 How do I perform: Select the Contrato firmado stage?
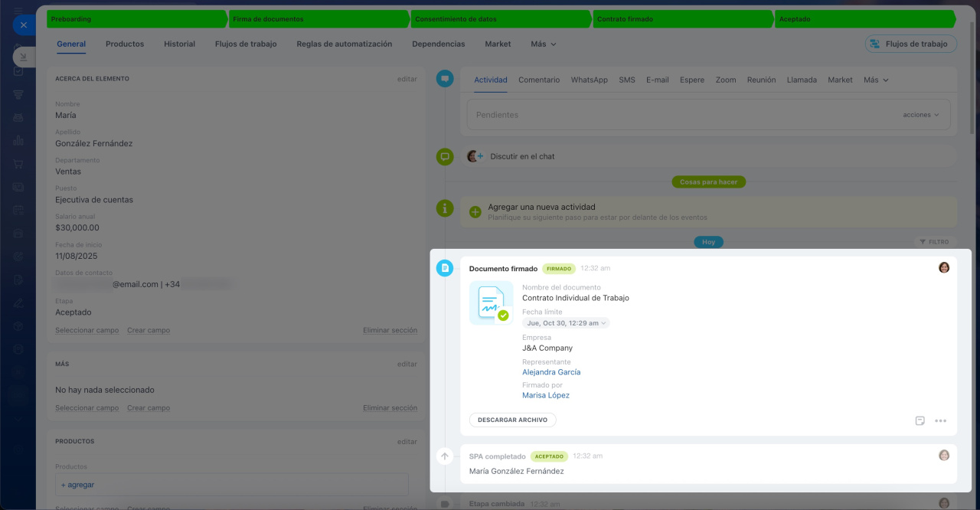point(684,19)
